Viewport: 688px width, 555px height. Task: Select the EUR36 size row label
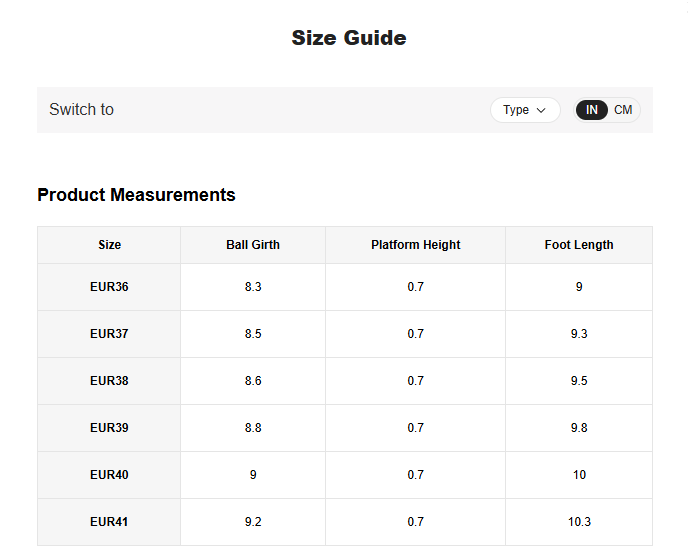coord(109,287)
